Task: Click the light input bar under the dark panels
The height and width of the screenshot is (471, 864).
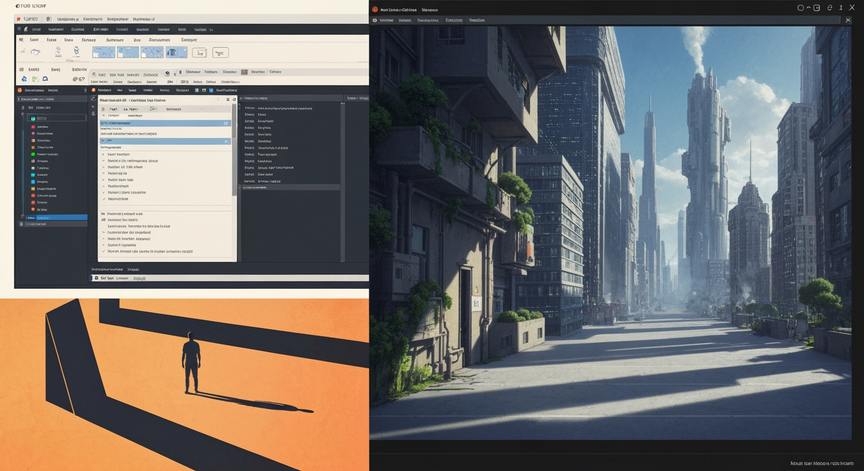Action: click(x=230, y=278)
